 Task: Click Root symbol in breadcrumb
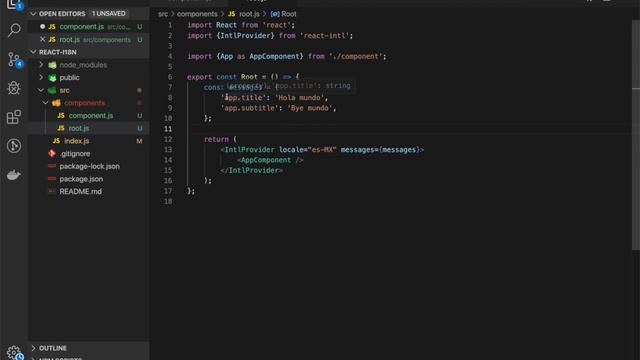[289, 14]
